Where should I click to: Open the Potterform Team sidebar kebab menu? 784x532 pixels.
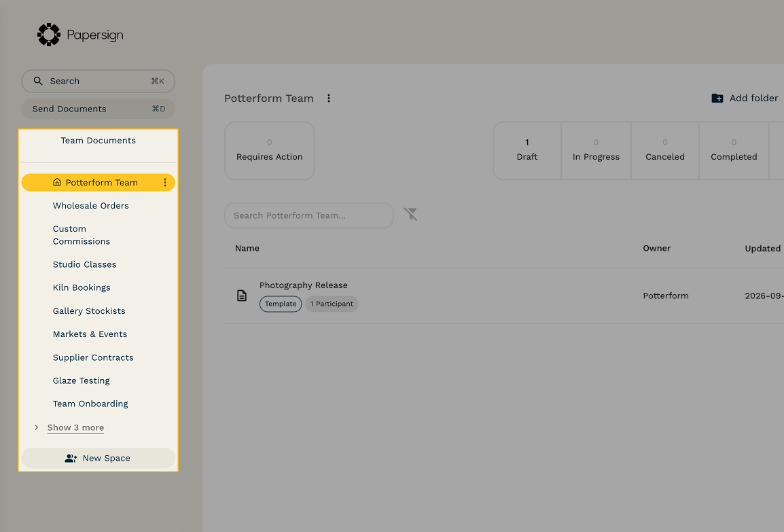pyautogui.click(x=165, y=183)
